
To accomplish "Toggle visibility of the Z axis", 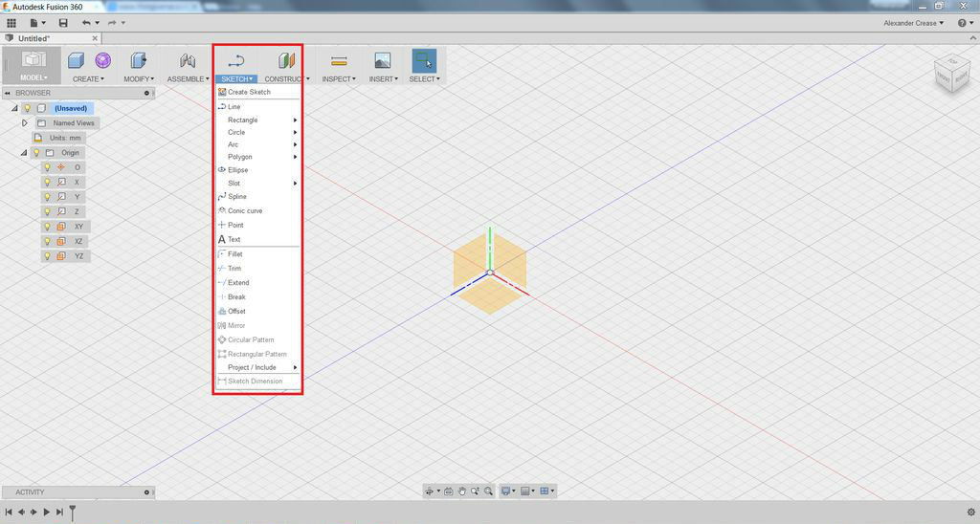I will point(47,211).
